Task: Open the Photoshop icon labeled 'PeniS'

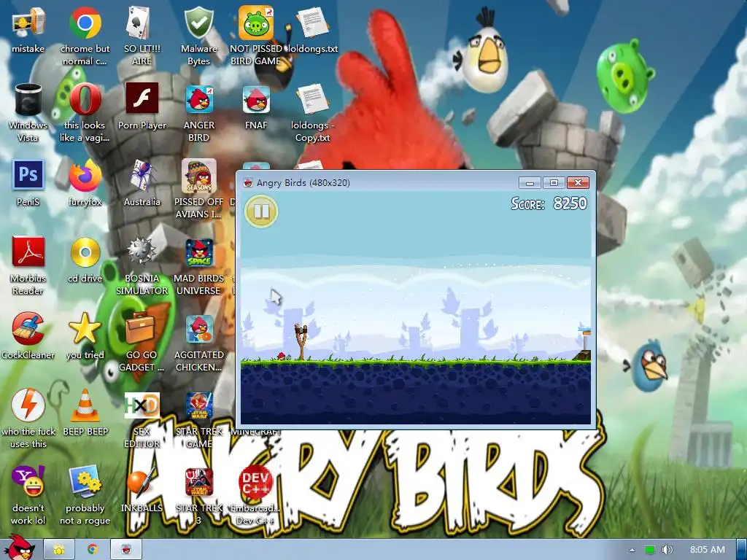Action: click(28, 175)
